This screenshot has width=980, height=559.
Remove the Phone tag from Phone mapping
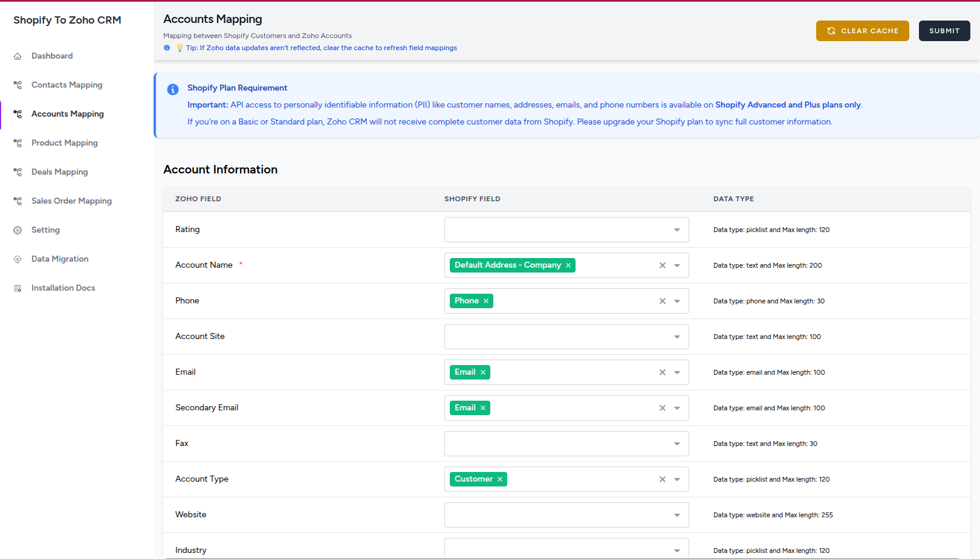(x=486, y=300)
